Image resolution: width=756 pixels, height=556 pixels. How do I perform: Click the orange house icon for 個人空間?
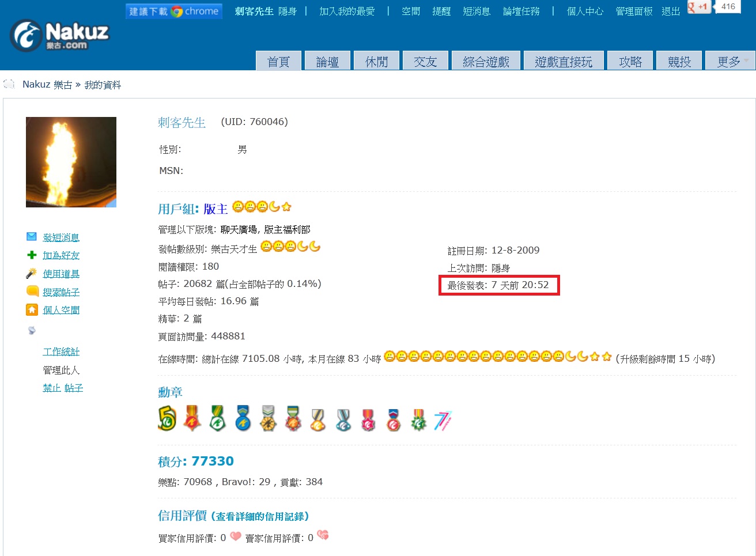[x=32, y=309]
